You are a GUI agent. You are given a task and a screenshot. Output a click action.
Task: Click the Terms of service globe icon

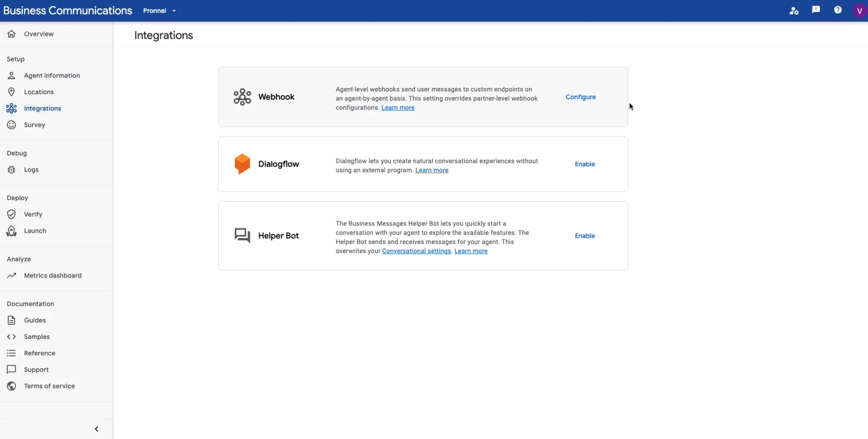(x=11, y=386)
